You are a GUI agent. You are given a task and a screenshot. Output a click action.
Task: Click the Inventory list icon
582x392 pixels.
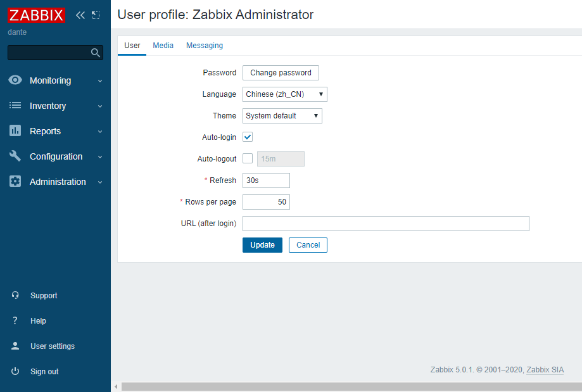[x=15, y=106]
